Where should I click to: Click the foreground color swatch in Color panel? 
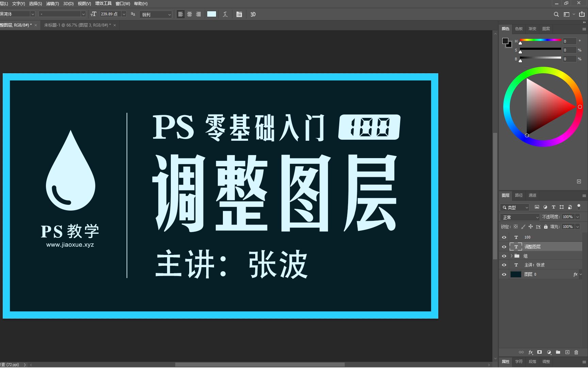click(505, 41)
